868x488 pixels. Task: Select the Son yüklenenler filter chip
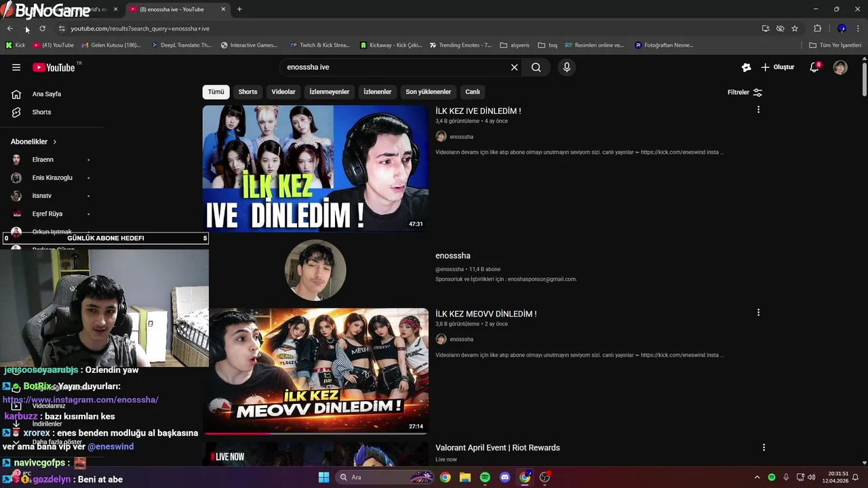428,91
